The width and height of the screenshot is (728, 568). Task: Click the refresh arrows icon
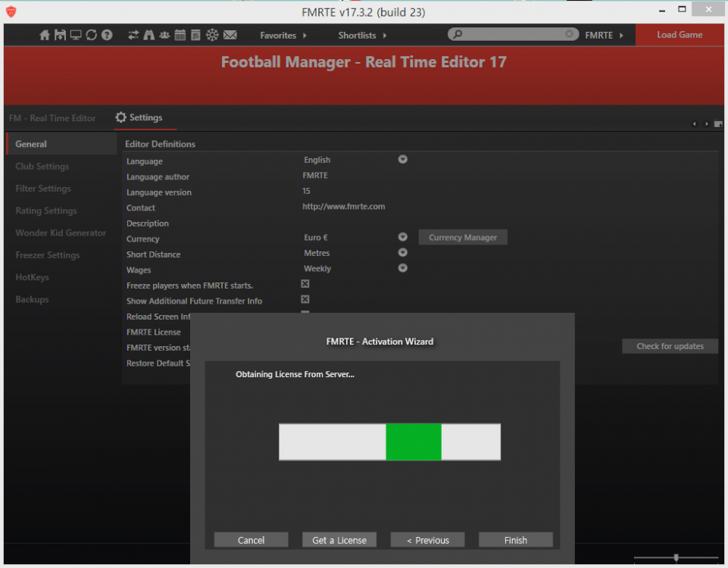tap(92, 35)
